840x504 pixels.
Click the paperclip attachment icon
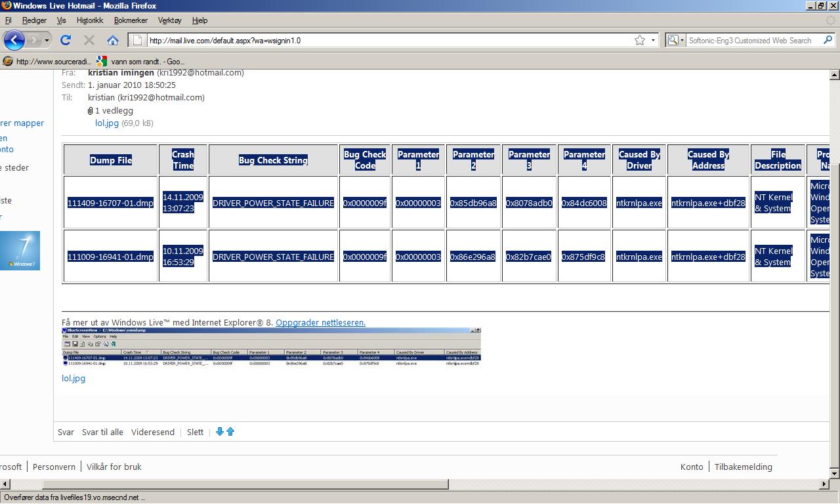[x=91, y=111]
